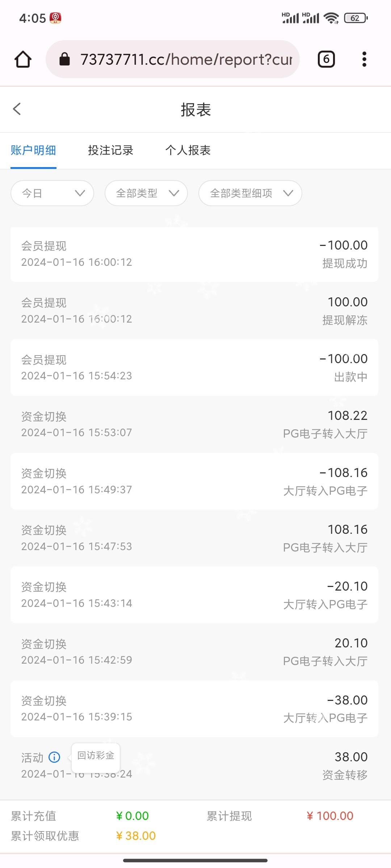Open the 出款中 withdrawal record at 15:54:23
The height and width of the screenshot is (868, 391).
point(194,367)
